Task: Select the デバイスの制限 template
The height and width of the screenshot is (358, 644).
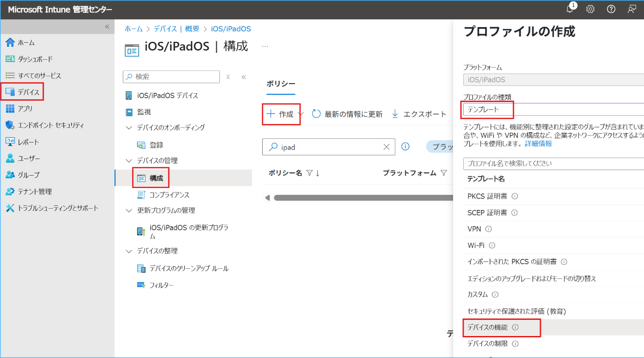Action: pos(553,344)
